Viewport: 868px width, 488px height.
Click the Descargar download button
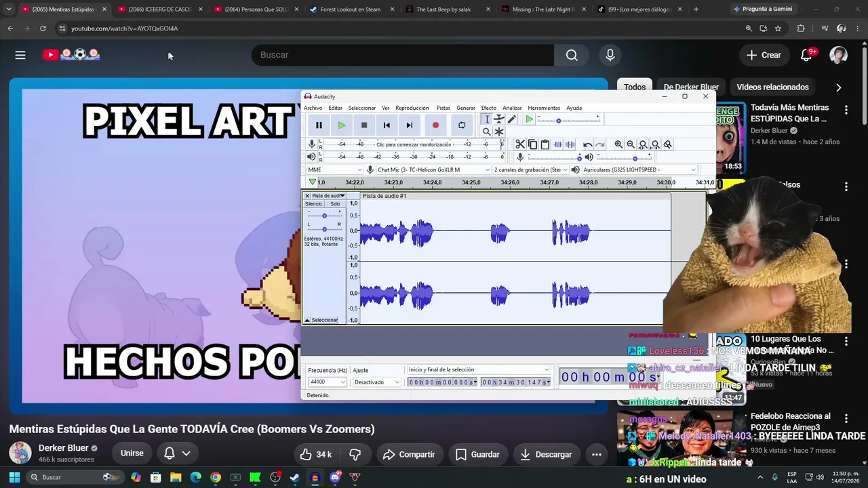[x=546, y=454]
